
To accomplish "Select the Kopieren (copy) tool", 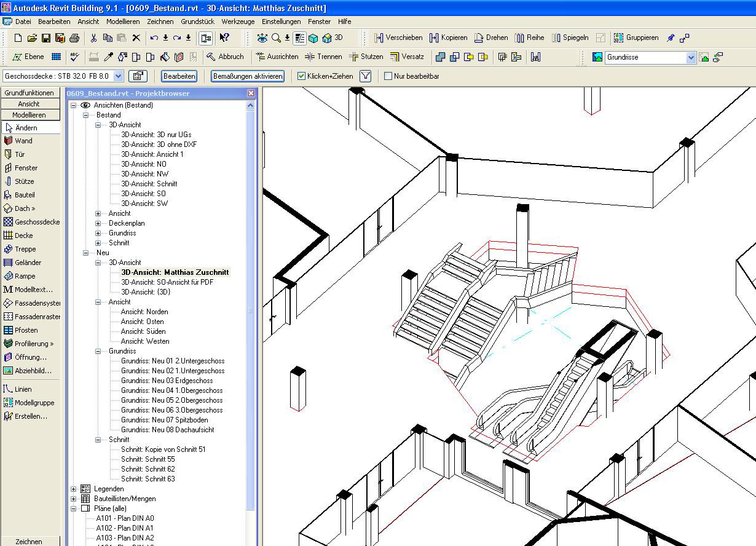I will [448, 38].
